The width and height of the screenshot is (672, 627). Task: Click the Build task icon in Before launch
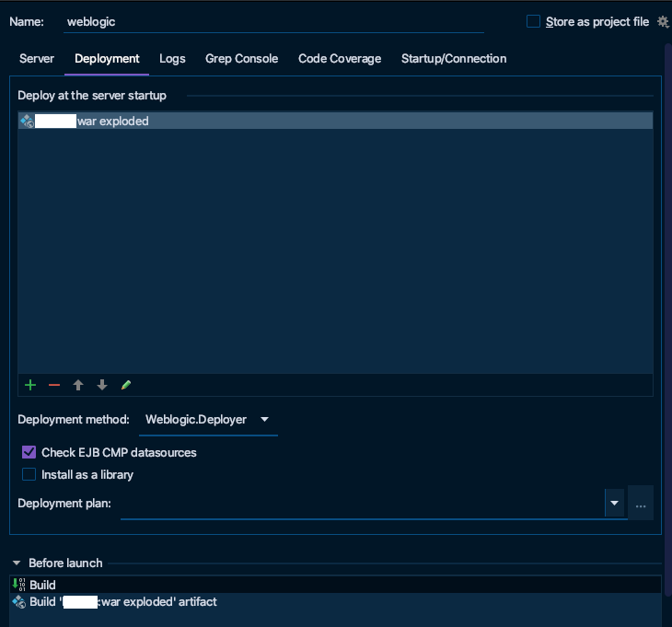click(x=18, y=585)
